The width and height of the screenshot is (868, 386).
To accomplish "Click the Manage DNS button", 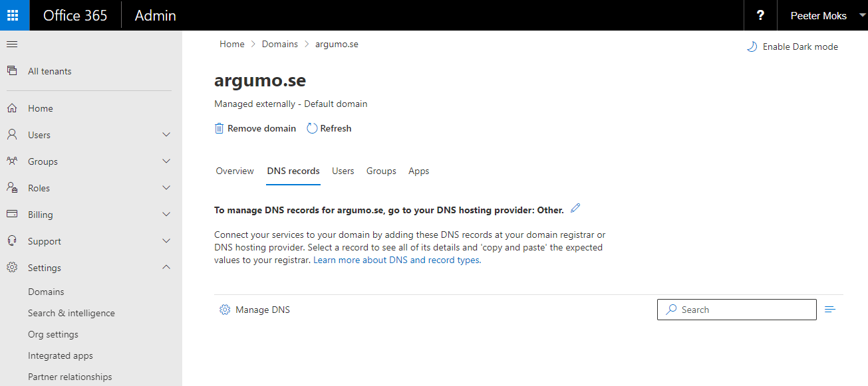I will (255, 310).
